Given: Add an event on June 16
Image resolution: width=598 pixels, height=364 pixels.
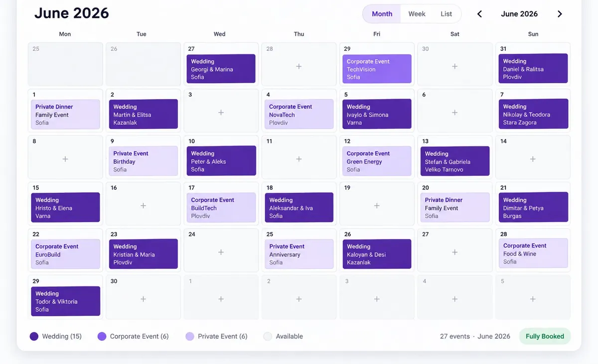Looking at the screenshot, I should pos(143,206).
